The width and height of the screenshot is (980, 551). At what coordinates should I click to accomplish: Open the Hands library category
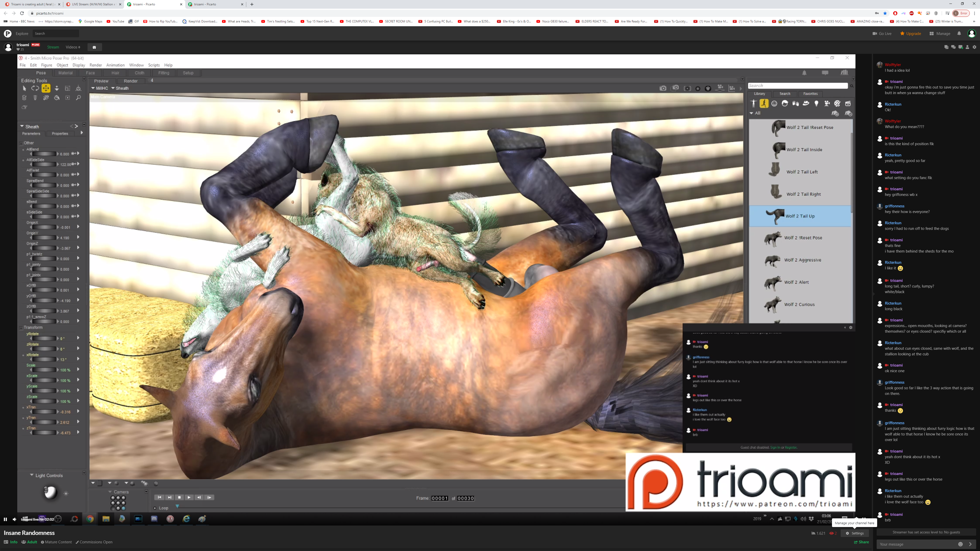(795, 103)
